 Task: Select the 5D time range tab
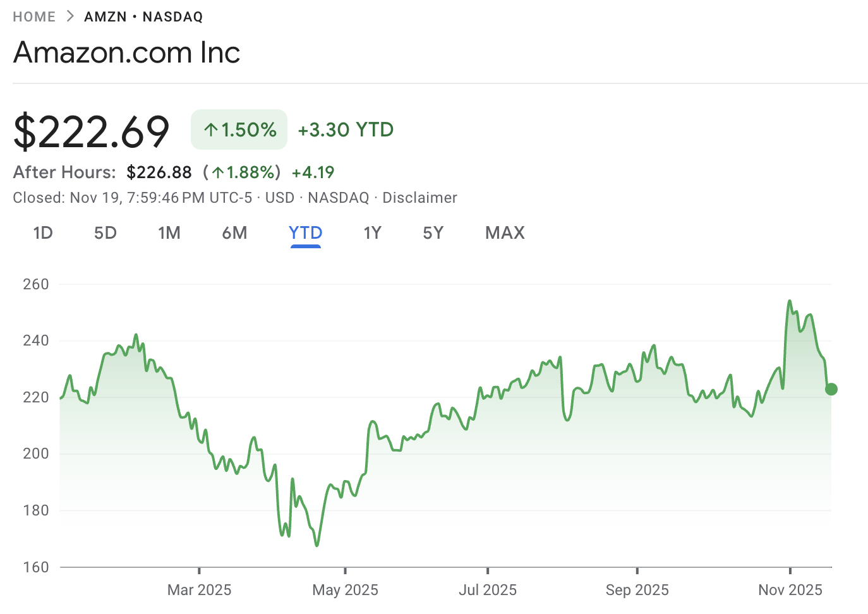click(x=105, y=232)
